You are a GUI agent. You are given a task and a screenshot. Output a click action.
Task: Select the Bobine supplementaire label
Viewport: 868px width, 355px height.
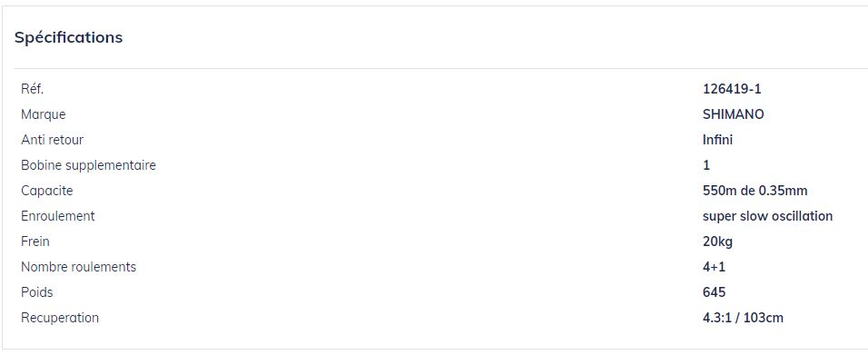pos(89,165)
